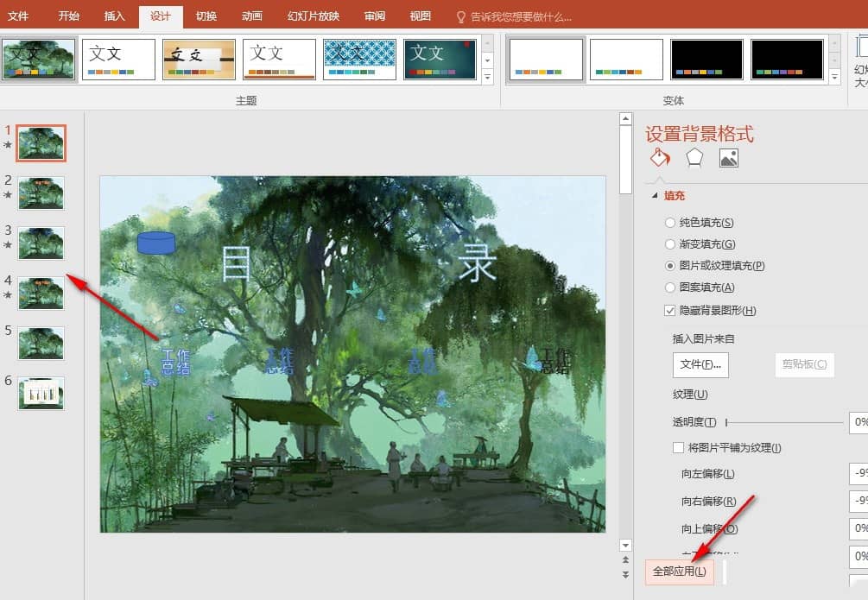
Task: Enable 将图片平铺为纹理 checkbox
Action: (678, 447)
